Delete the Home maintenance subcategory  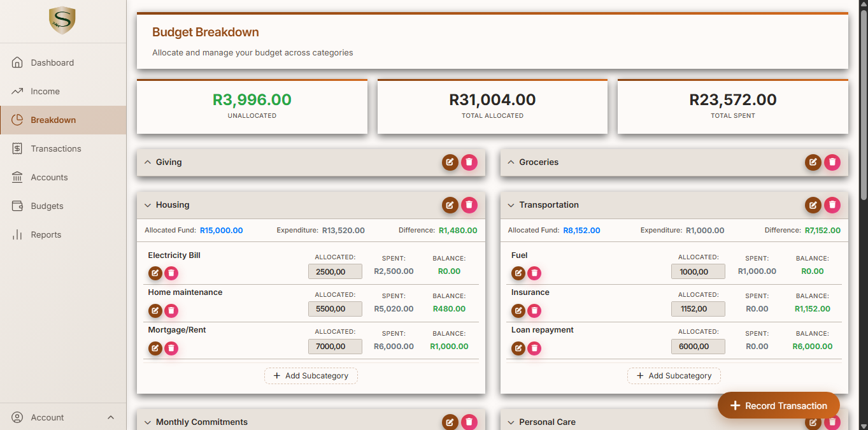171,311
